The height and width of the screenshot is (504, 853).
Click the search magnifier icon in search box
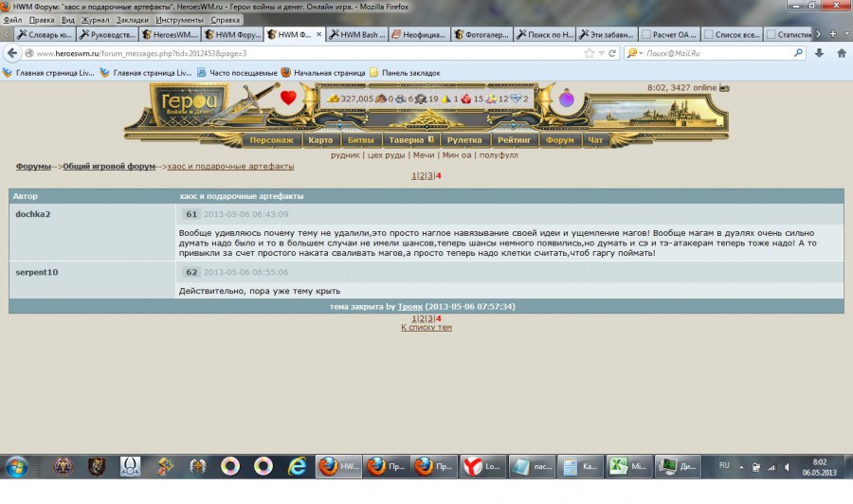point(798,53)
